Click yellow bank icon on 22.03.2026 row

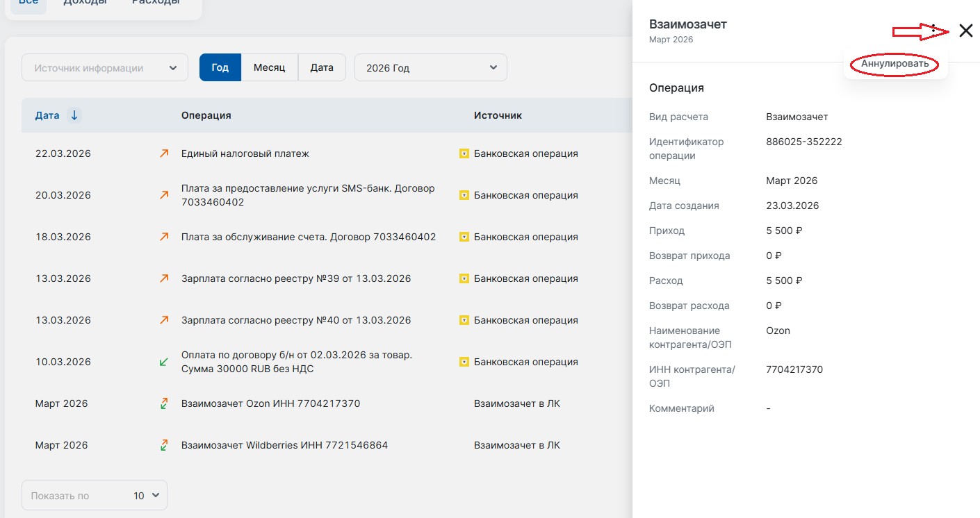point(464,153)
